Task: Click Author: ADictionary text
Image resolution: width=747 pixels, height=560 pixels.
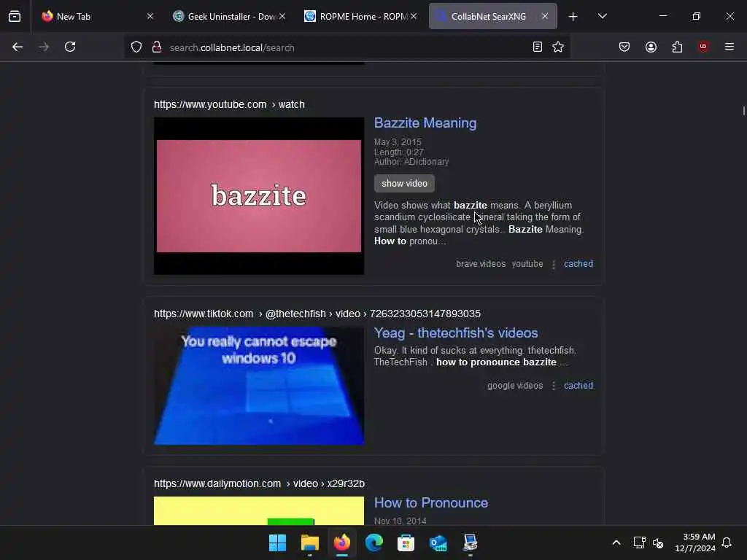Action: pos(411,162)
